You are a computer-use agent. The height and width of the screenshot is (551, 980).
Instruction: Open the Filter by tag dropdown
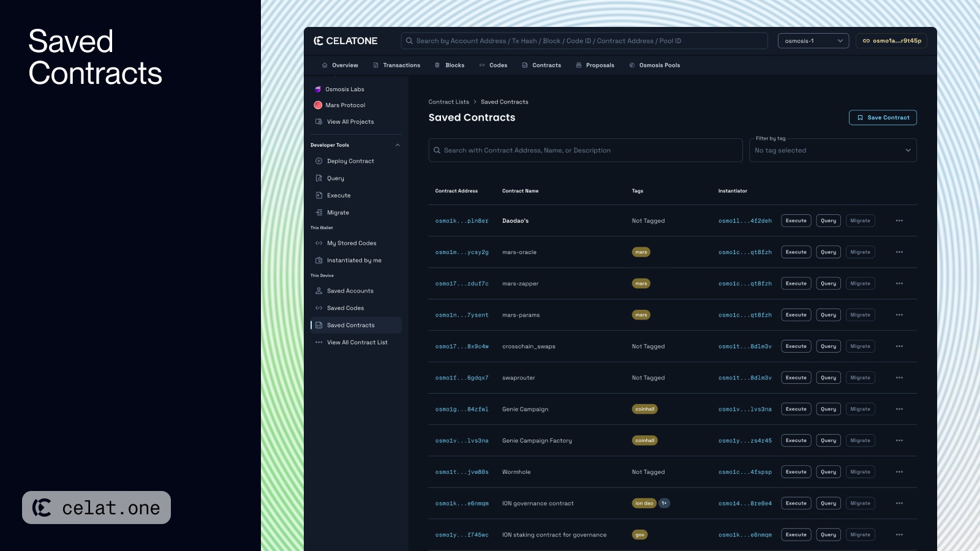[833, 150]
